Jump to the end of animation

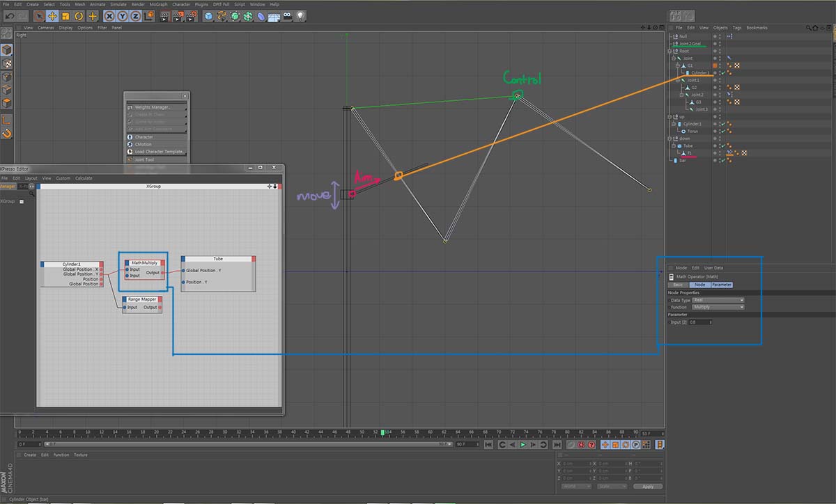(x=557, y=445)
